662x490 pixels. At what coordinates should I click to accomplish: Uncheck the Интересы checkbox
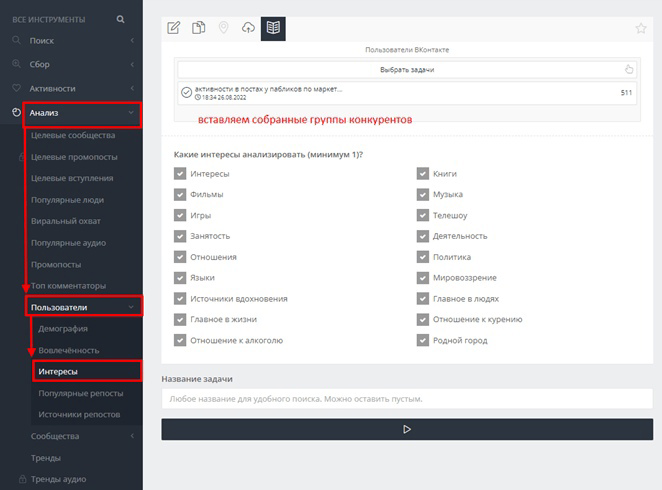coord(180,173)
